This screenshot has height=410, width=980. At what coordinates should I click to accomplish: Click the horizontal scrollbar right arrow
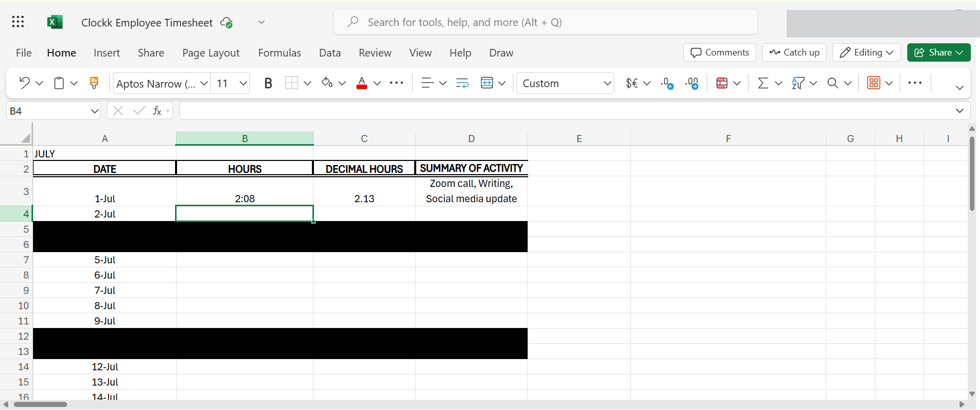[962, 404]
